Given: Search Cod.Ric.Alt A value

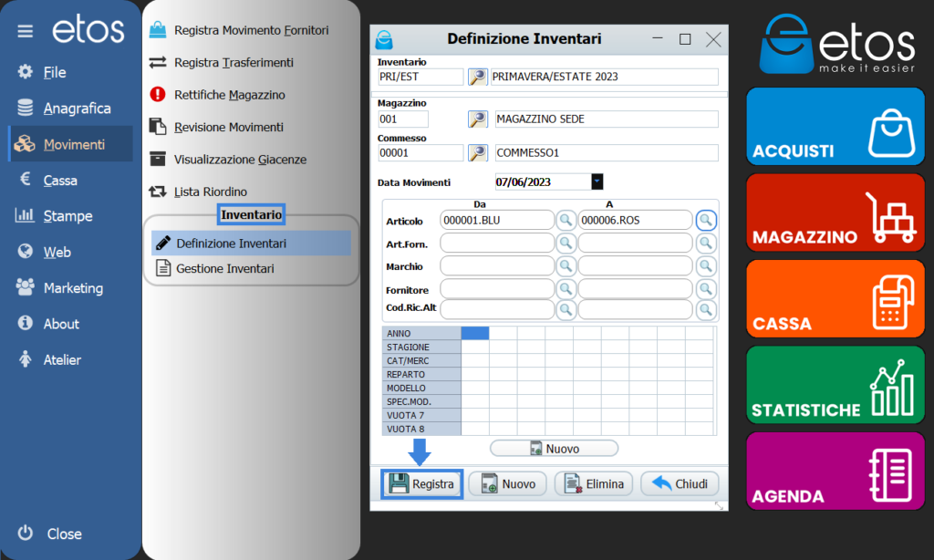Looking at the screenshot, I should click(x=706, y=310).
